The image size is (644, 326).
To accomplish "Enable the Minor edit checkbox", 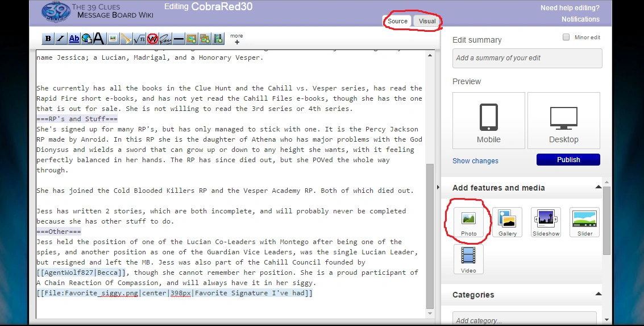I will pos(566,37).
